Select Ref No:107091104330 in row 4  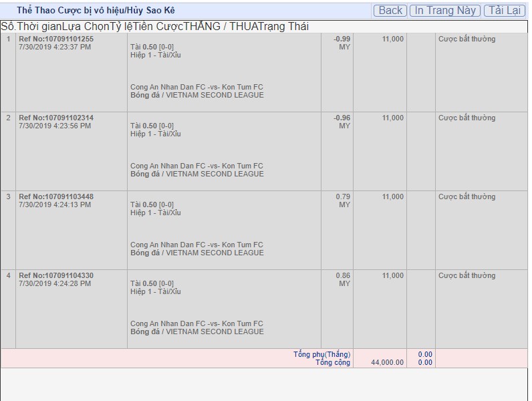[56, 275]
